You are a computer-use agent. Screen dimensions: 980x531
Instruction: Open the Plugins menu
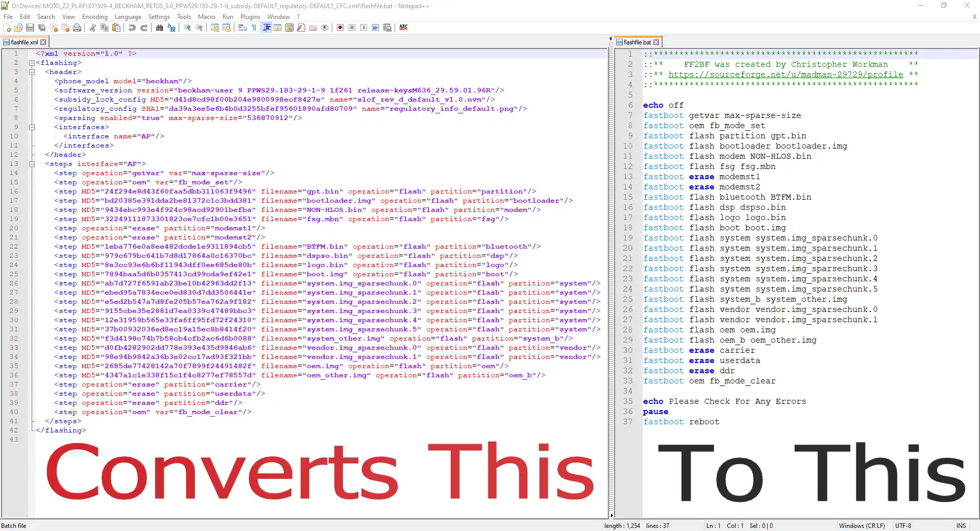point(250,17)
